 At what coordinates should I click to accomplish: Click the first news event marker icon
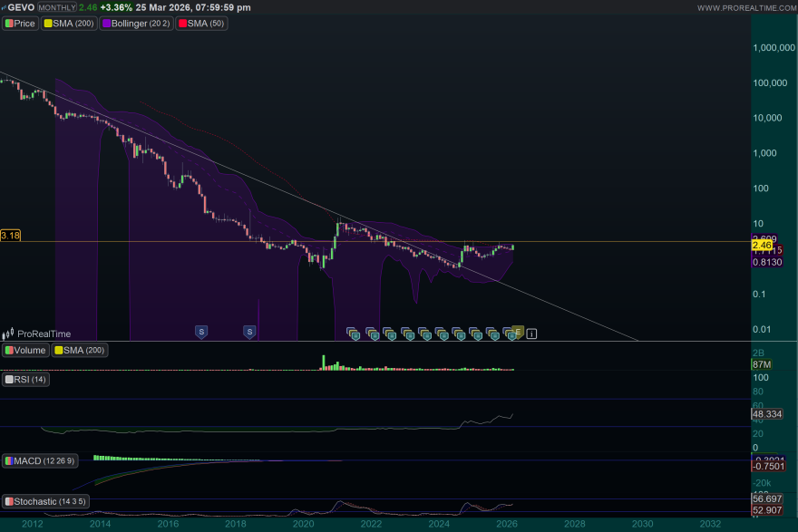click(x=354, y=334)
